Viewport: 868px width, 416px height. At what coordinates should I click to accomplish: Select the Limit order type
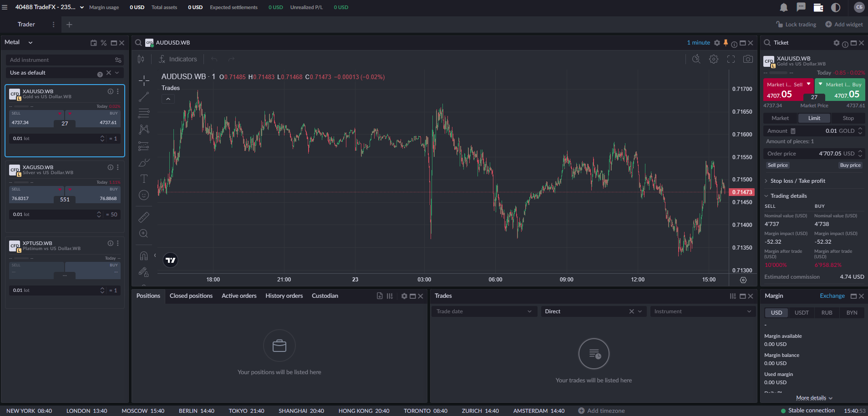click(x=814, y=118)
